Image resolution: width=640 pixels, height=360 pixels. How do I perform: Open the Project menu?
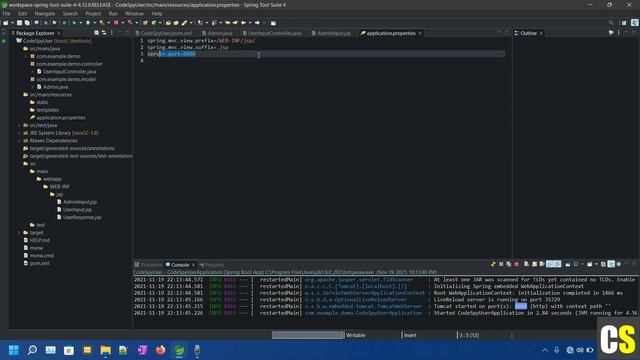tap(93, 13)
